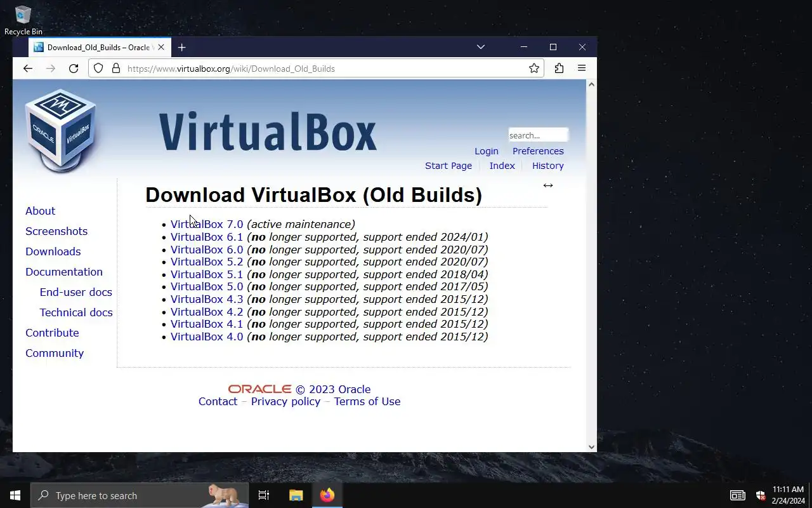Open the VirtualBox 4.0 builds link
Image resolution: width=812 pixels, height=508 pixels.
click(x=207, y=337)
